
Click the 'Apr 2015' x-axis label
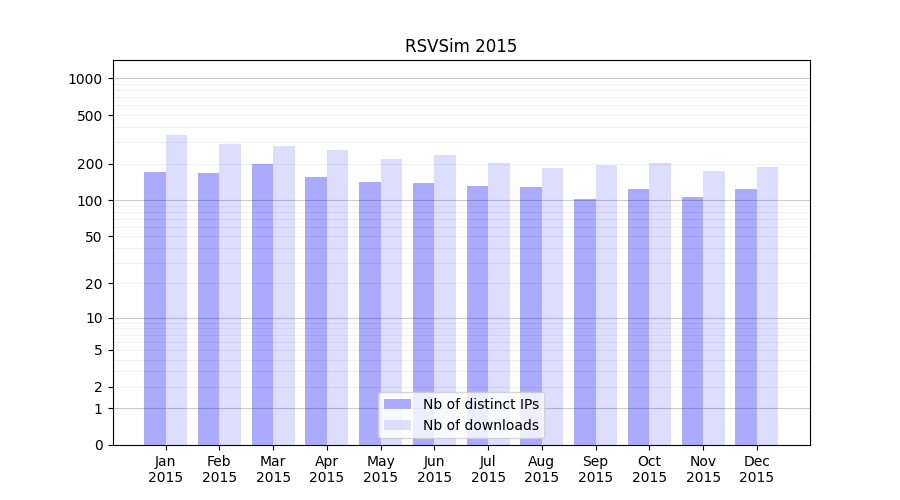(327, 469)
